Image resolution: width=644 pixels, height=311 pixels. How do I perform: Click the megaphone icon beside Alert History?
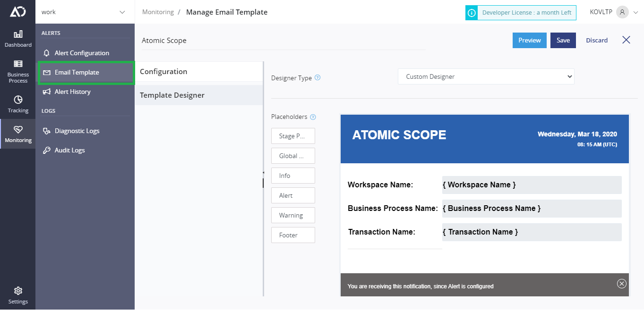(x=46, y=92)
